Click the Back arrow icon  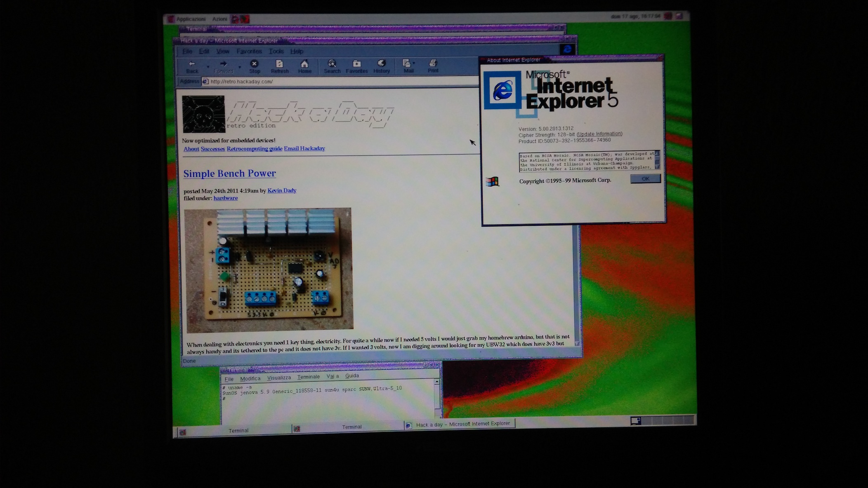(x=192, y=64)
